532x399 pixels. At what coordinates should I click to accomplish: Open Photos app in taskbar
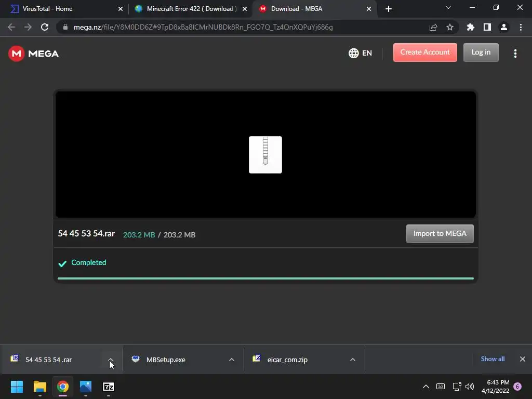click(x=86, y=387)
